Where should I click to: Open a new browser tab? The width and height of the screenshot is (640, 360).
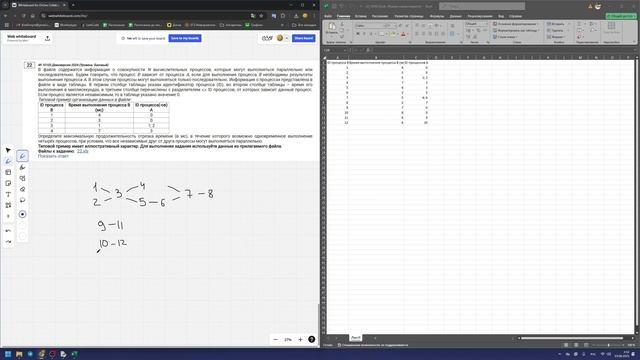73,5
